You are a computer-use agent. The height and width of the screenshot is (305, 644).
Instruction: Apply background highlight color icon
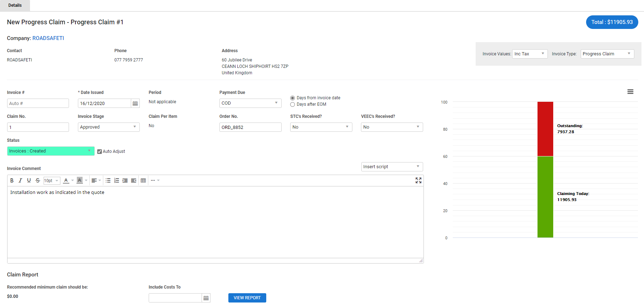click(80, 180)
